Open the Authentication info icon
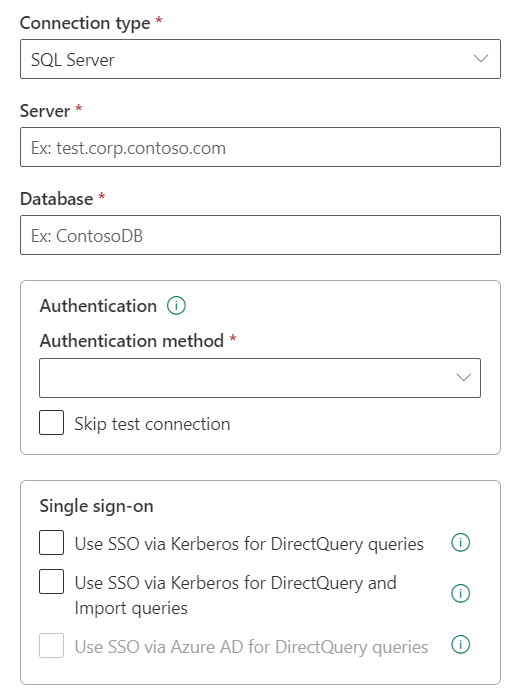527x697 pixels. pyautogui.click(x=176, y=306)
